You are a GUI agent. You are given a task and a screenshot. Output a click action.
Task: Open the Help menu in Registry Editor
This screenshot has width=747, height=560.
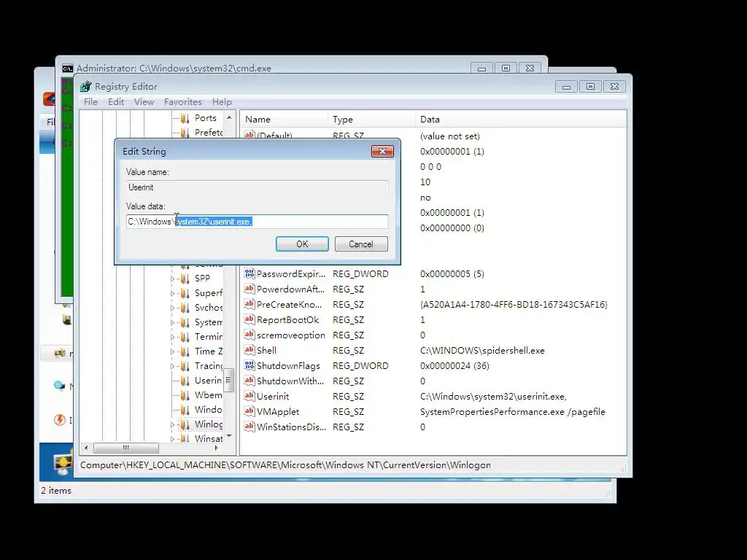[x=222, y=102]
